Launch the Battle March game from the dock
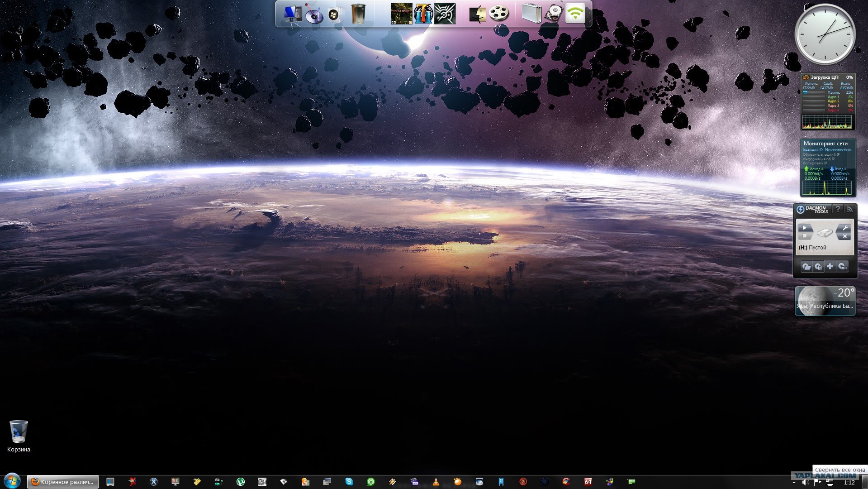 coord(401,14)
